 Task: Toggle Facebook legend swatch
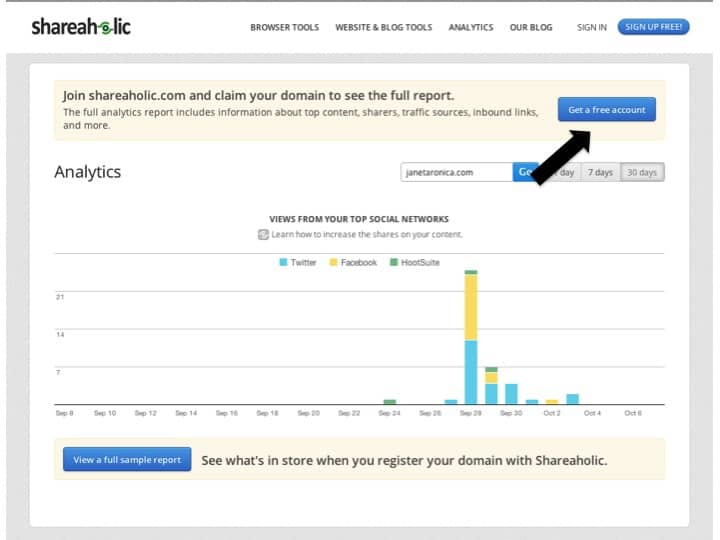click(333, 262)
